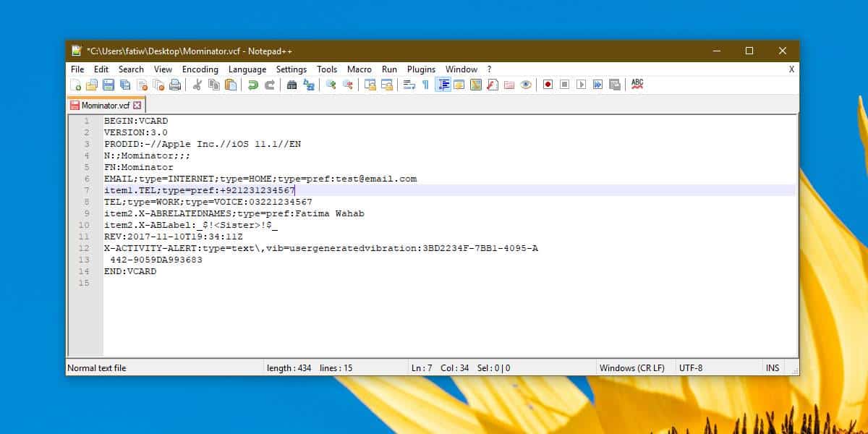Play back the recorded macro
868x434 pixels.
click(x=581, y=85)
